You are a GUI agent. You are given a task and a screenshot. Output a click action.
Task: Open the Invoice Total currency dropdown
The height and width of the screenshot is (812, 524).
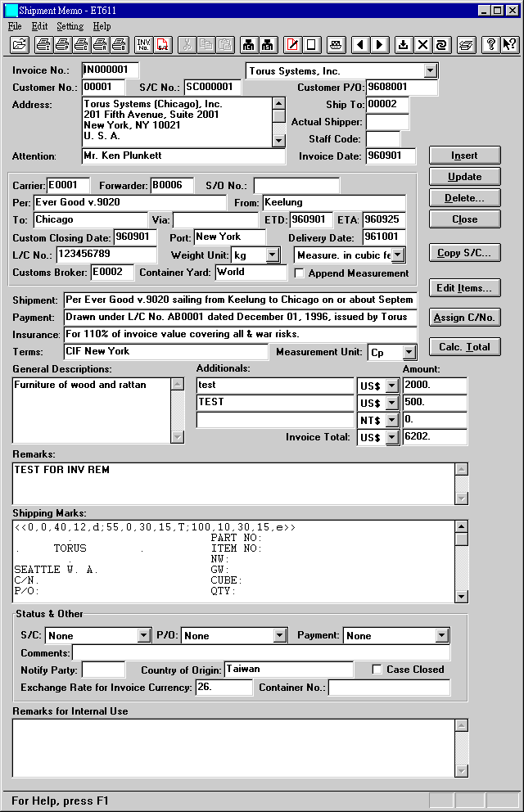pos(392,437)
